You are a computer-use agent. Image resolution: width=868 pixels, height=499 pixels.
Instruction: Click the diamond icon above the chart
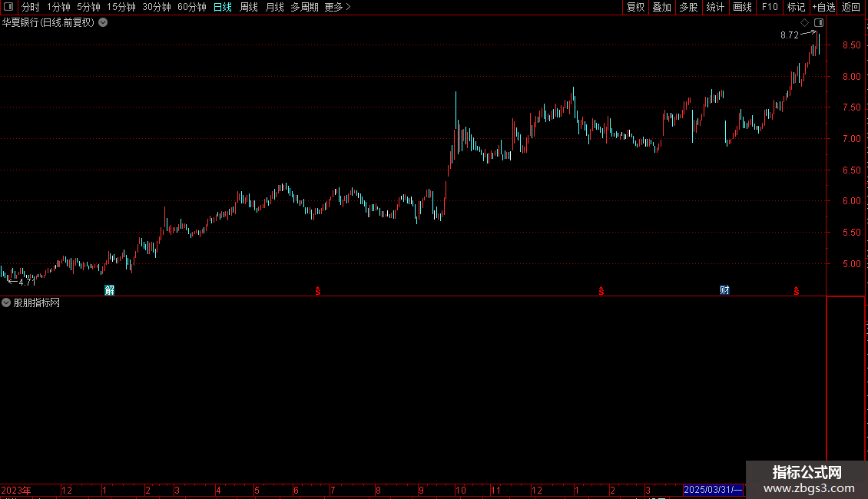click(805, 23)
